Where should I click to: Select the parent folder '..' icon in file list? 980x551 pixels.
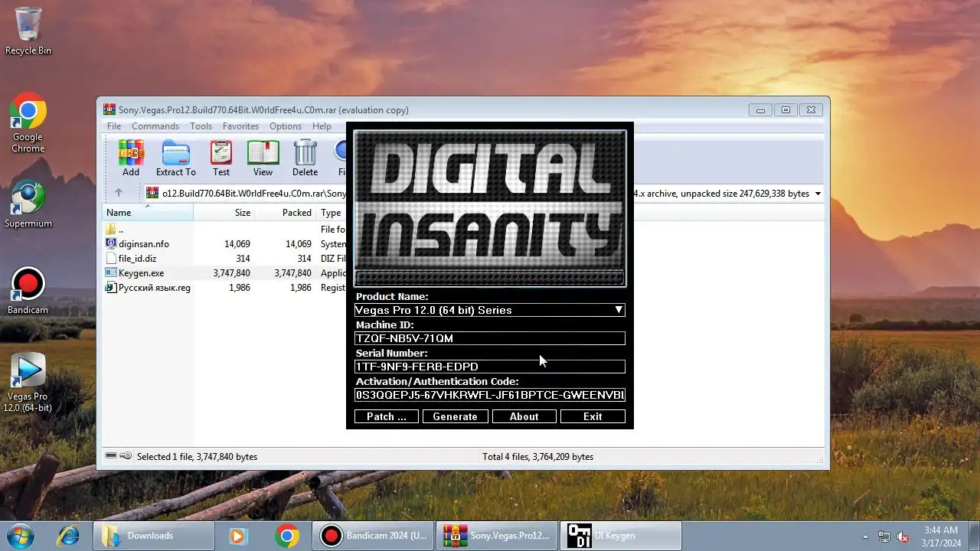click(x=111, y=229)
